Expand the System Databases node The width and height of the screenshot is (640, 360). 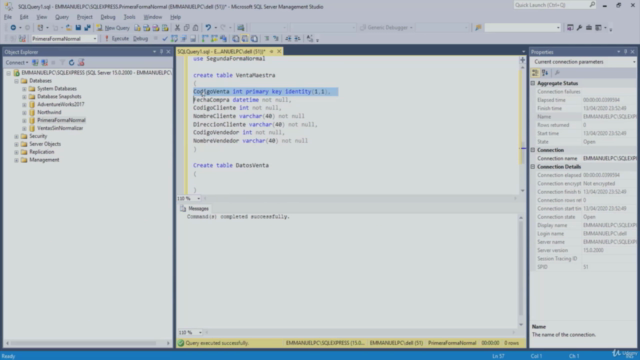click(x=24, y=89)
